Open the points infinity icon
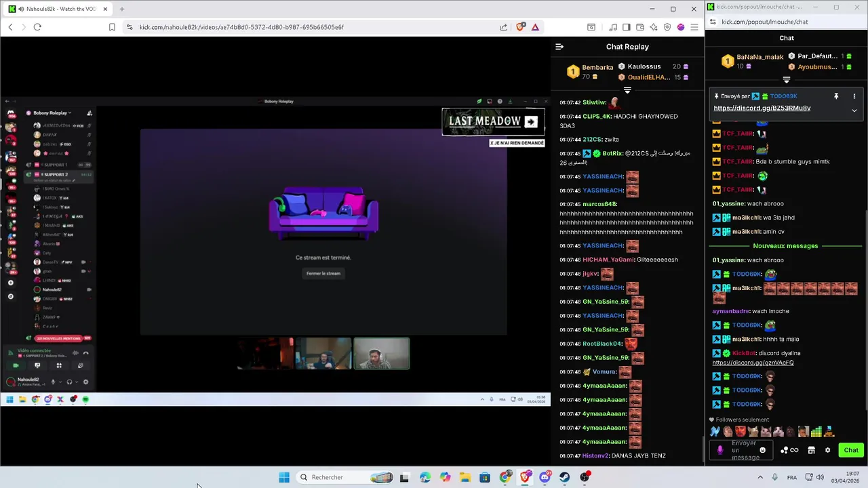868x488 pixels. pyautogui.click(x=789, y=450)
